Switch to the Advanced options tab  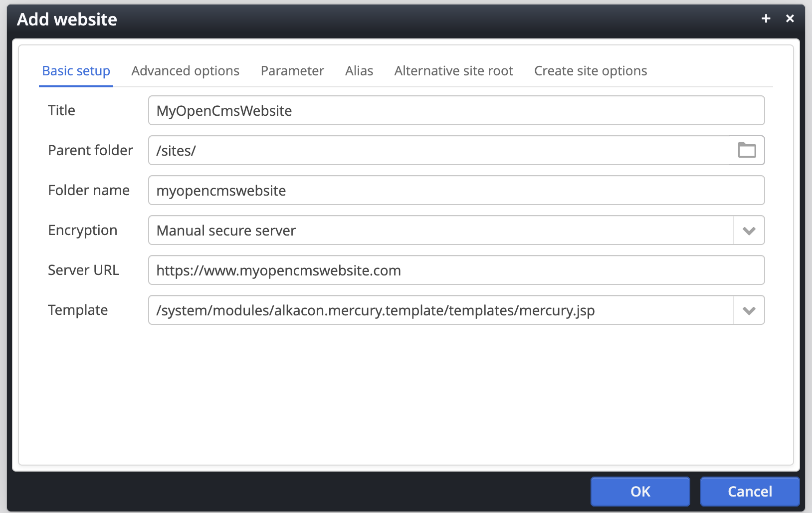[185, 71]
